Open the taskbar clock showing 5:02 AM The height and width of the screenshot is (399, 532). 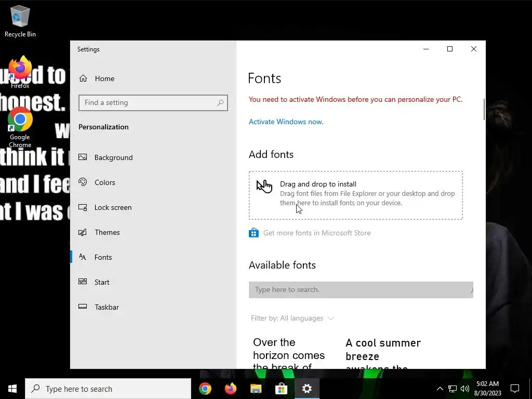tap(487, 389)
